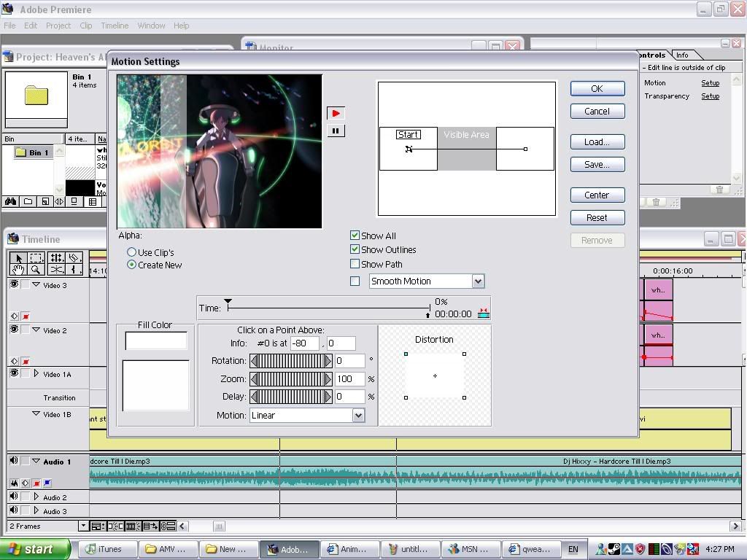This screenshot has width=747, height=560.
Task: Select the arrow Selection tool
Action: (x=18, y=257)
